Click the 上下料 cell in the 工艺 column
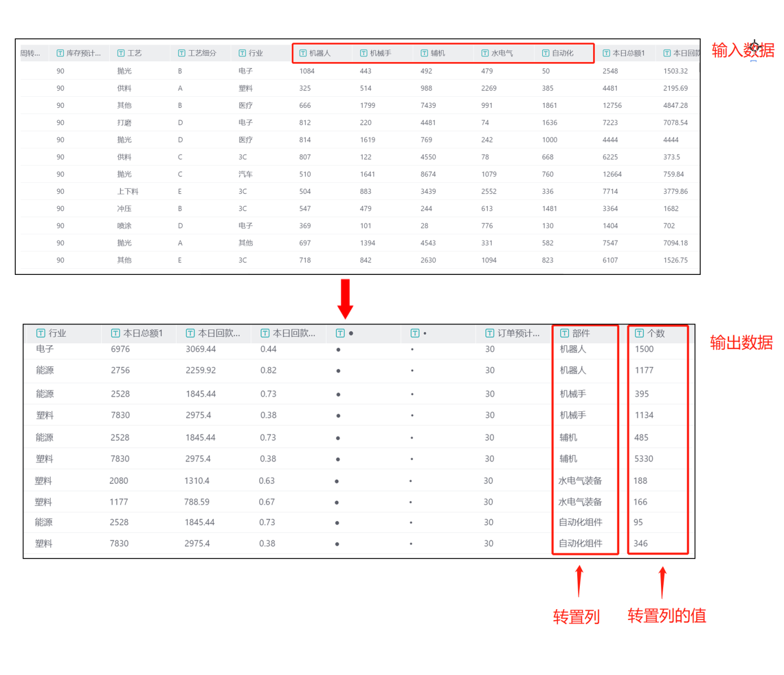784x675 pixels. (x=127, y=192)
